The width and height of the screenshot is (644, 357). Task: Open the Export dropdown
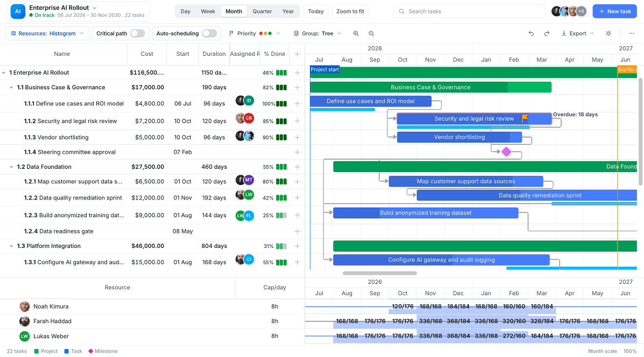577,34
